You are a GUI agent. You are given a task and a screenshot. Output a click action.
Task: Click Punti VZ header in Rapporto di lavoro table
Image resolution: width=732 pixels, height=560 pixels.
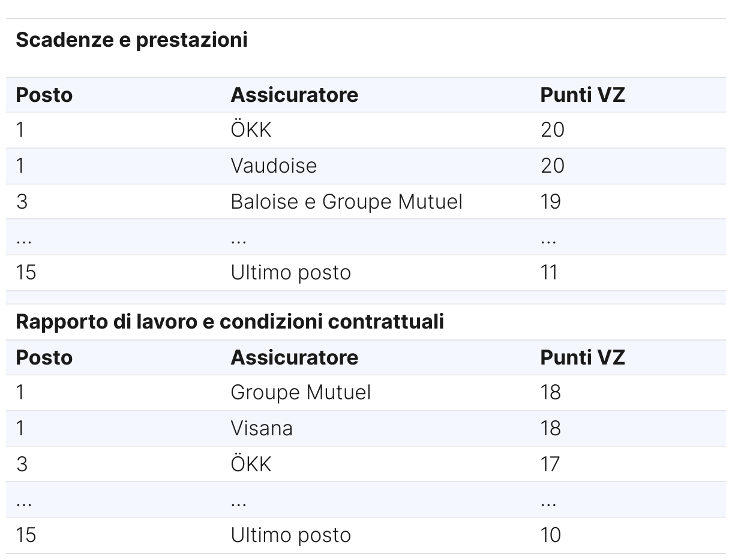[582, 357]
